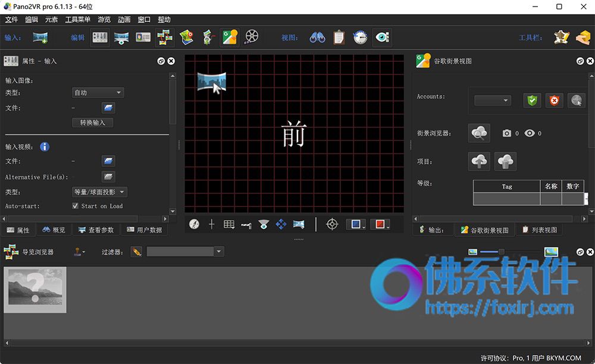
Task: Select the placeholder panorama thumbnail
Action: tap(35, 290)
